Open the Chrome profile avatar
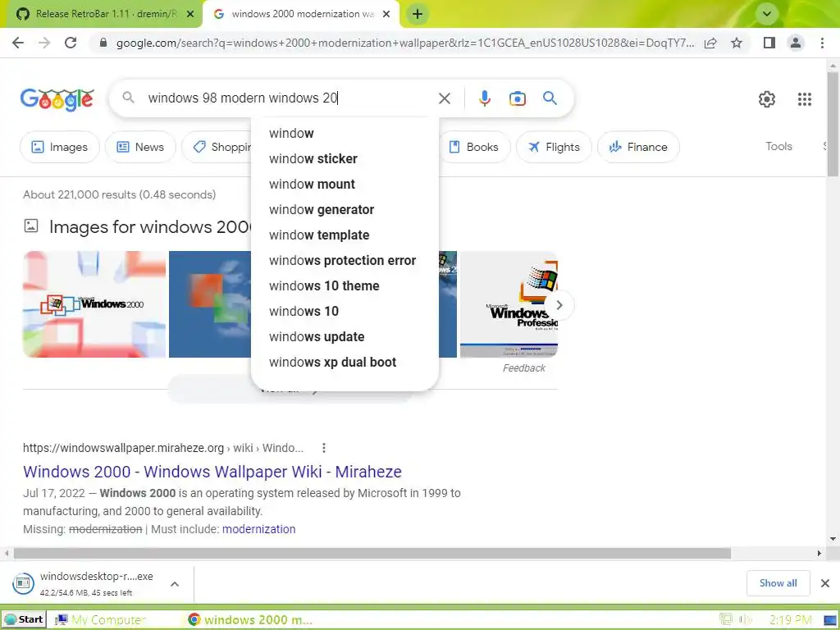 click(x=796, y=43)
